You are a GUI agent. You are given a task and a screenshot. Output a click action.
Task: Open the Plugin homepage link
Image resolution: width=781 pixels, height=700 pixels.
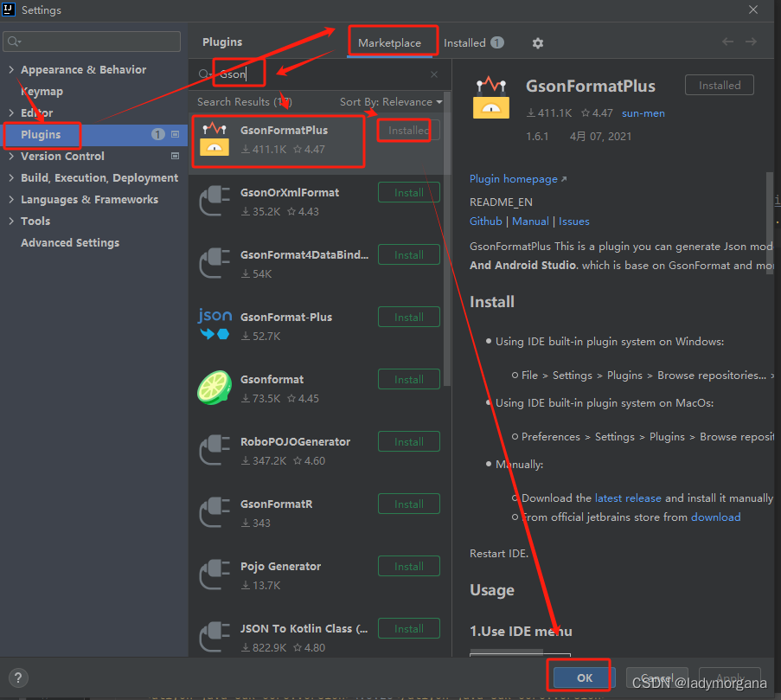coord(518,179)
